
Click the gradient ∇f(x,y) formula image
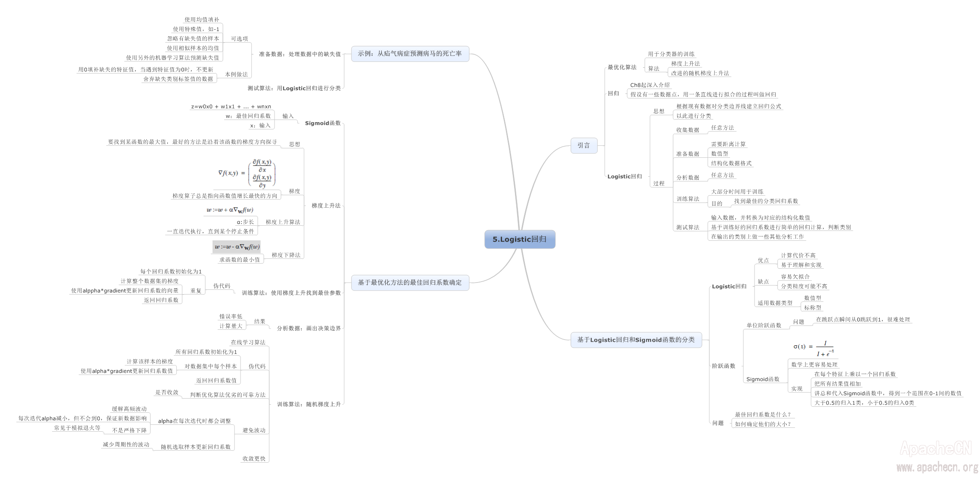click(x=247, y=173)
